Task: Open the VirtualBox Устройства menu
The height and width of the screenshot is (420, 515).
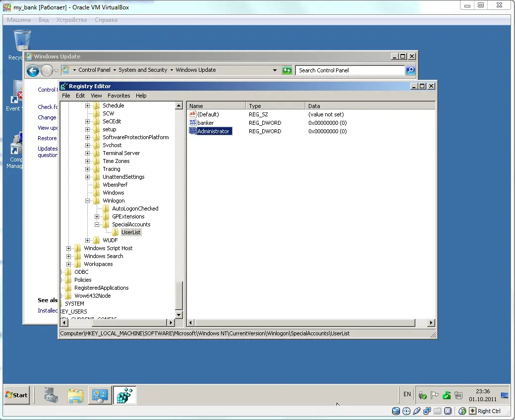Action: pyautogui.click(x=71, y=20)
